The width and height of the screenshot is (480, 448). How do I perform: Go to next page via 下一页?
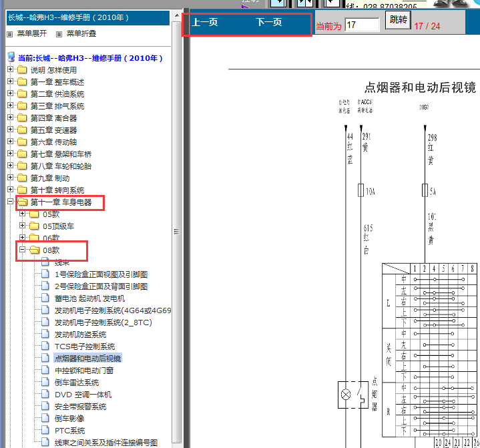click(269, 22)
